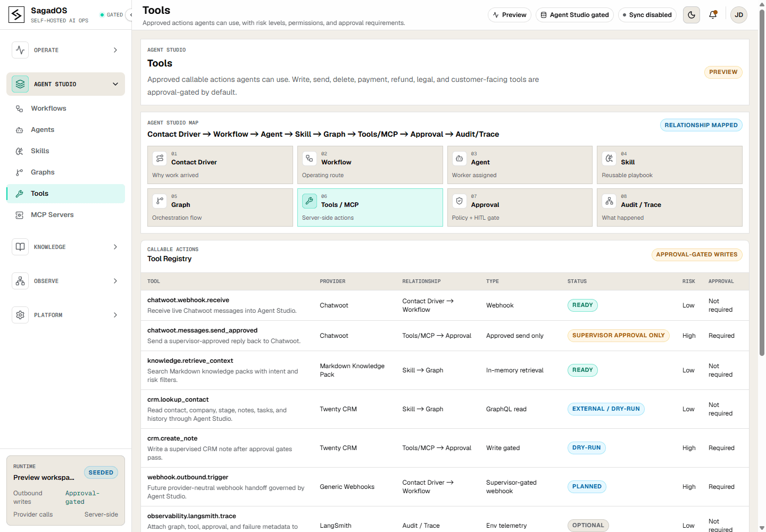Open the JD user avatar menu
This screenshot has height=532, width=766.
point(739,15)
